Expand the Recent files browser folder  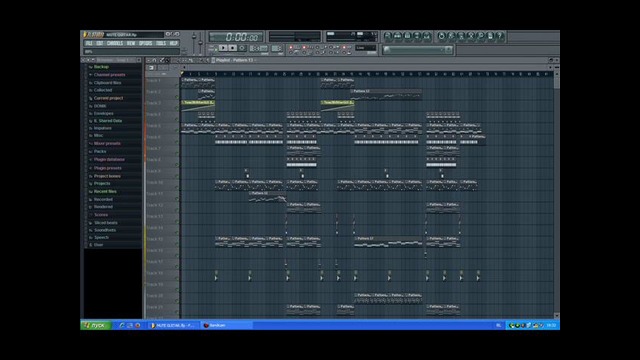(x=105, y=191)
